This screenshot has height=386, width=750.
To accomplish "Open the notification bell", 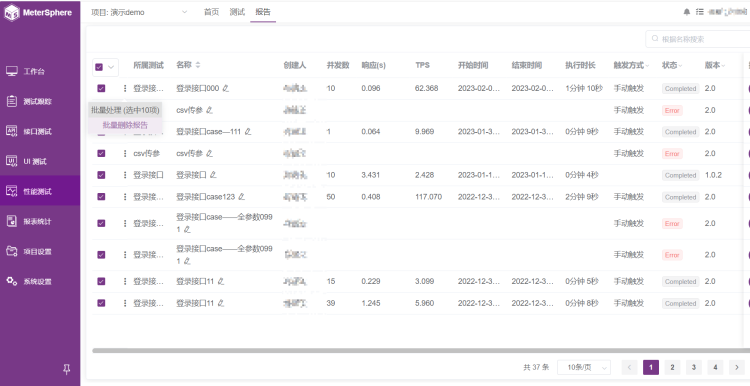I will click(x=687, y=12).
